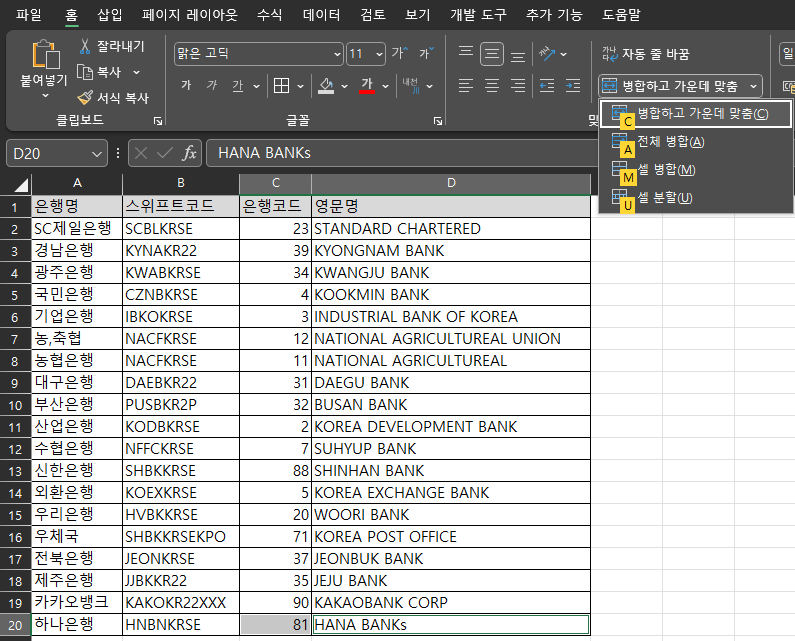Screen dimensions: 795x641
Task: Click the Cut (잘라내기) scissors icon
Action: [85, 46]
